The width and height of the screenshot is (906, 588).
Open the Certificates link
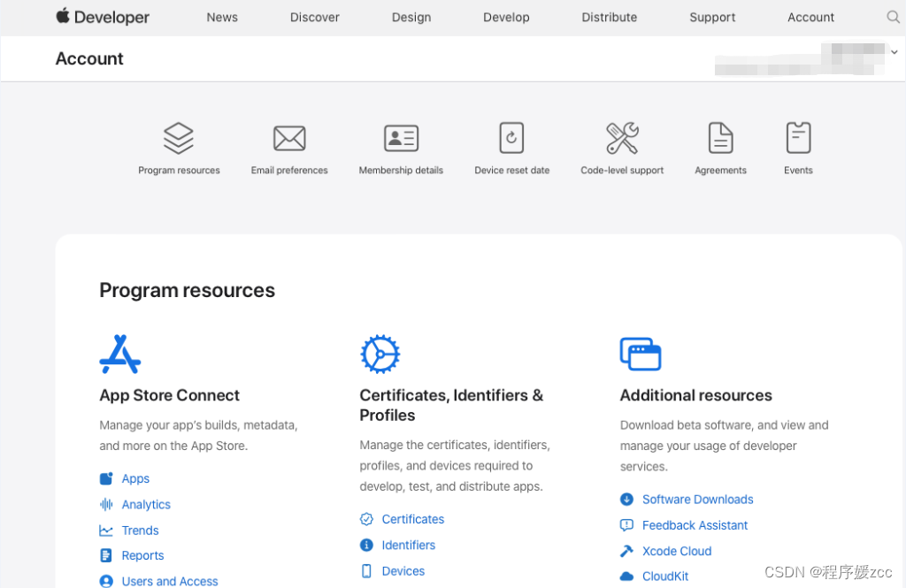click(x=413, y=519)
